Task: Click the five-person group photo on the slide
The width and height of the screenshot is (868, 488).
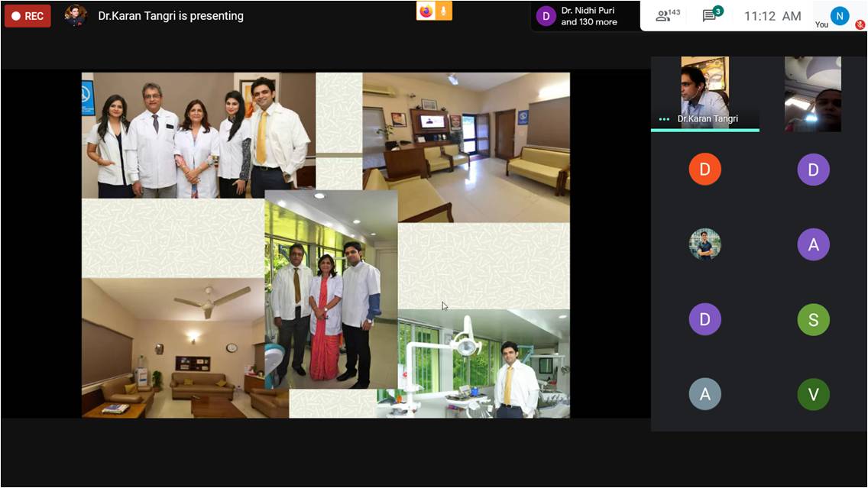Action: (198, 135)
